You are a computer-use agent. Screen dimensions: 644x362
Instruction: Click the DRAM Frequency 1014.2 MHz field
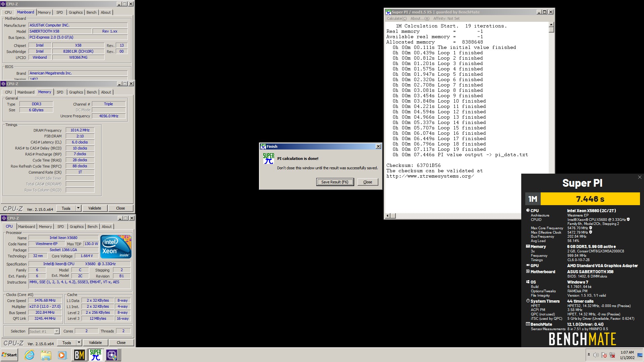pos(80,130)
